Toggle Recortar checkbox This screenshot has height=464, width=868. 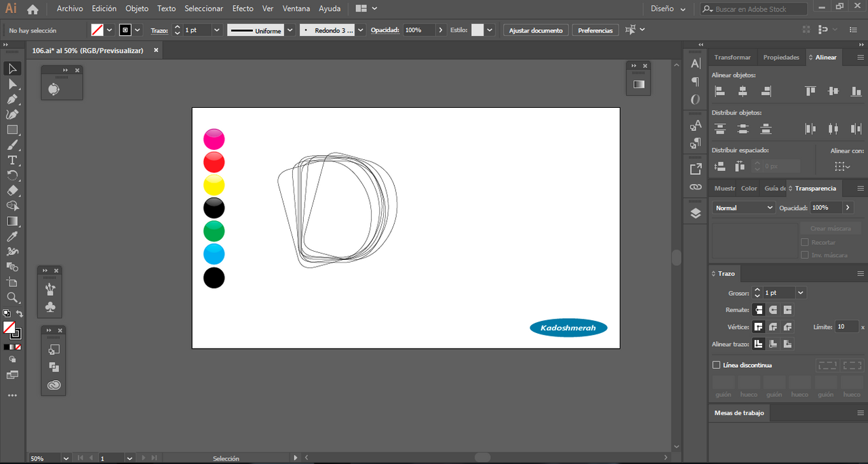pyautogui.click(x=804, y=242)
